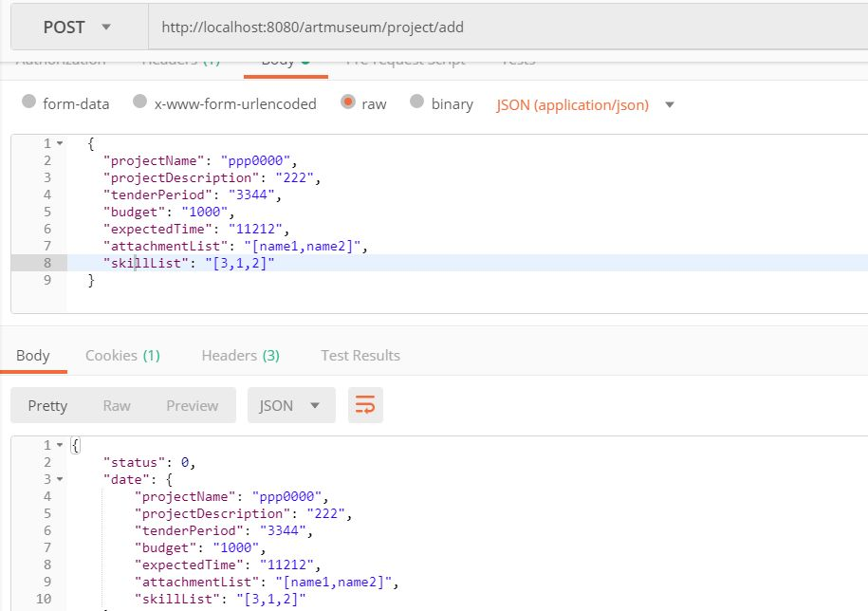The height and width of the screenshot is (611, 868).
Task: Click the request URL input field
Action: (508, 28)
